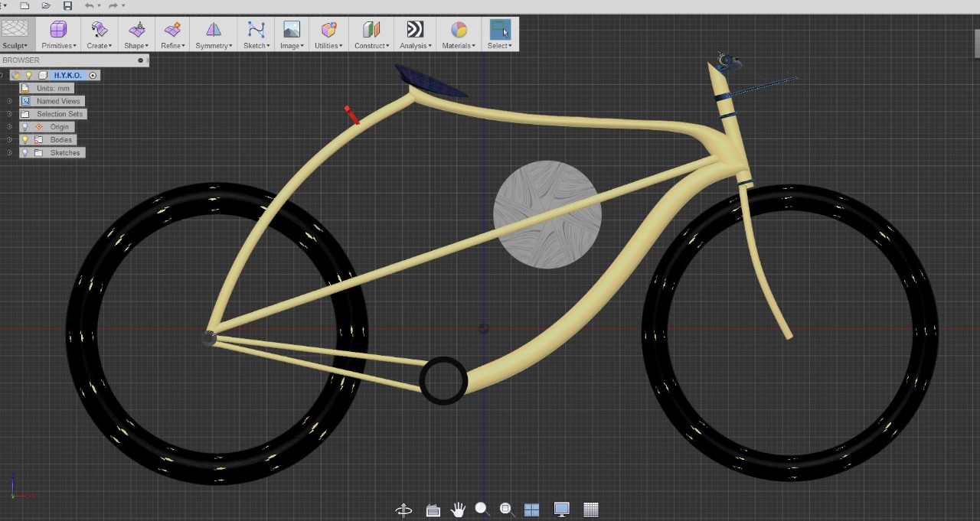Screen dimensions: 980x521
Task: Click the Create form icon
Action: pos(99,30)
